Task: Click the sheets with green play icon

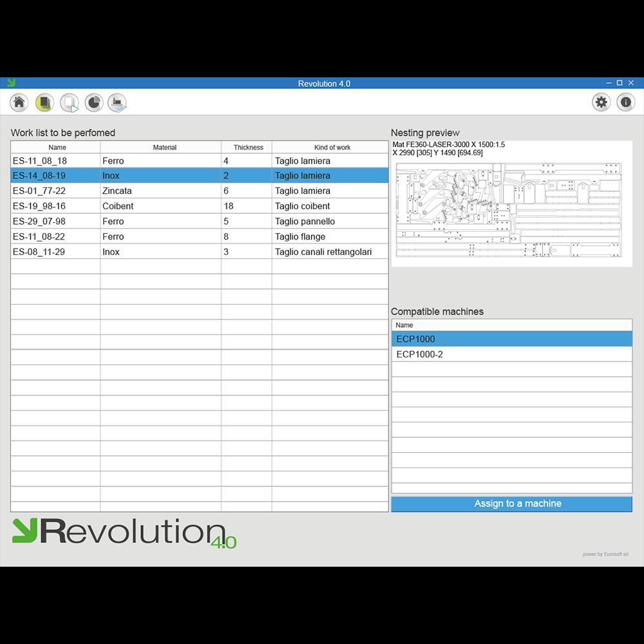Action: point(70,102)
